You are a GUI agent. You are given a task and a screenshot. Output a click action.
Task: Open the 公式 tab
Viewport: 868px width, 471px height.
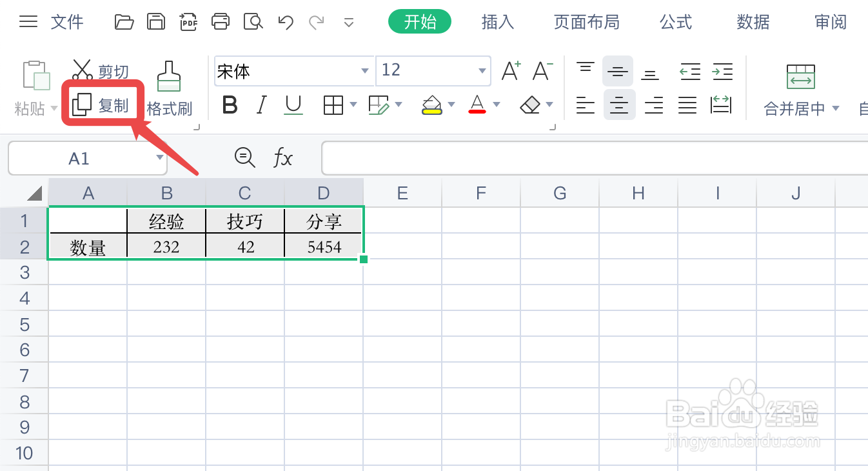click(x=676, y=23)
